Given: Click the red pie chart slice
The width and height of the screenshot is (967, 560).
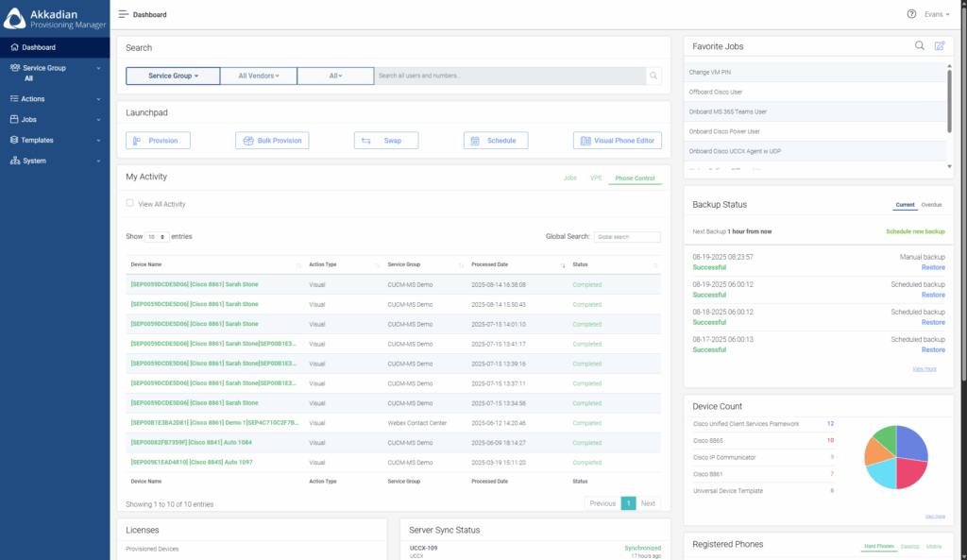Looking at the screenshot, I should pyautogui.click(x=911, y=473).
